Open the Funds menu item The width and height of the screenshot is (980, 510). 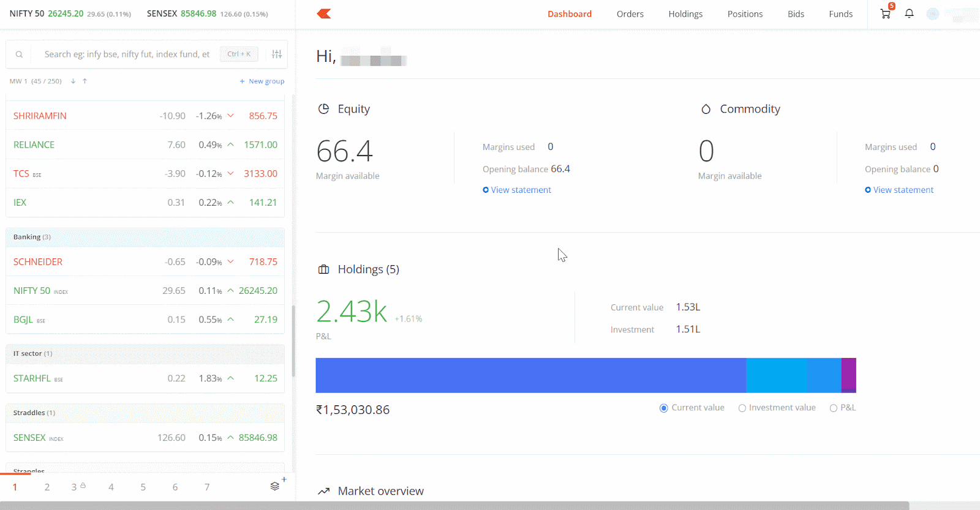coord(840,14)
